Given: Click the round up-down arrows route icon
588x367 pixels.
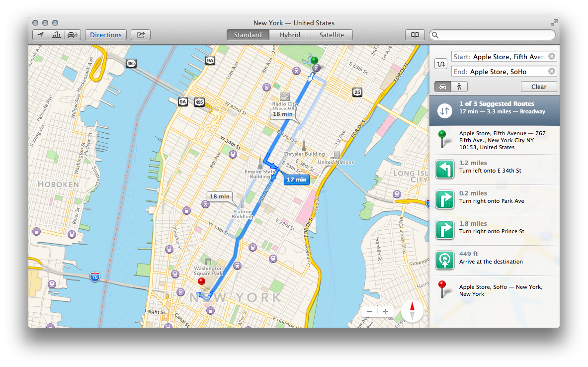Looking at the screenshot, I should pos(445,111).
